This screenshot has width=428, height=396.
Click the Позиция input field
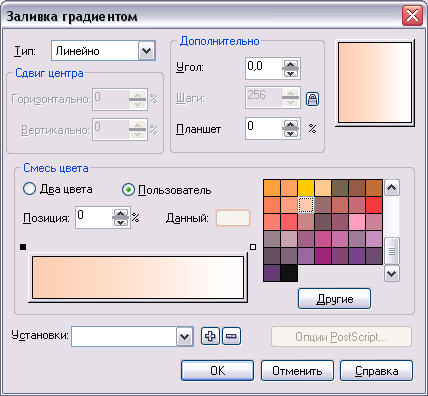point(94,217)
